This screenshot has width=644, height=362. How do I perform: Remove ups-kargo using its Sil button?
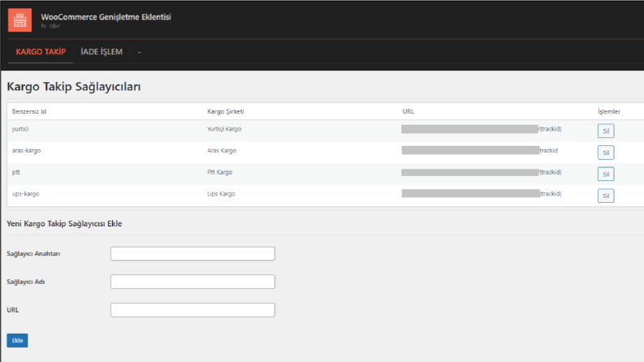(x=606, y=196)
